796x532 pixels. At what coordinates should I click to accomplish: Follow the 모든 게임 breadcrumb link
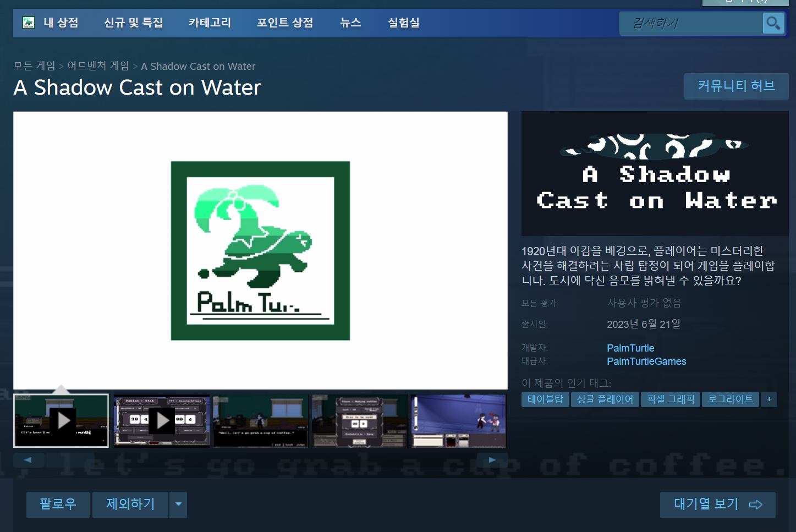pos(34,66)
